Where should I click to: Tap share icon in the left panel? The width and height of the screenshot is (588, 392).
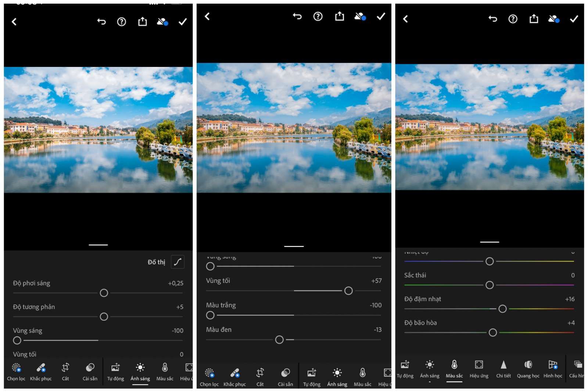point(142,22)
